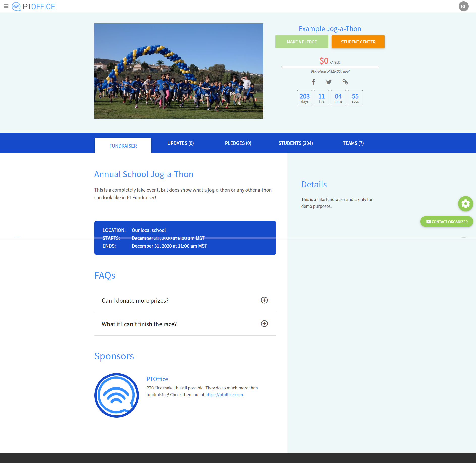The height and width of the screenshot is (463, 476).
Task: Click the PTOffice sponsor logo
Action: pyautogui.click(x=117, y=395)
